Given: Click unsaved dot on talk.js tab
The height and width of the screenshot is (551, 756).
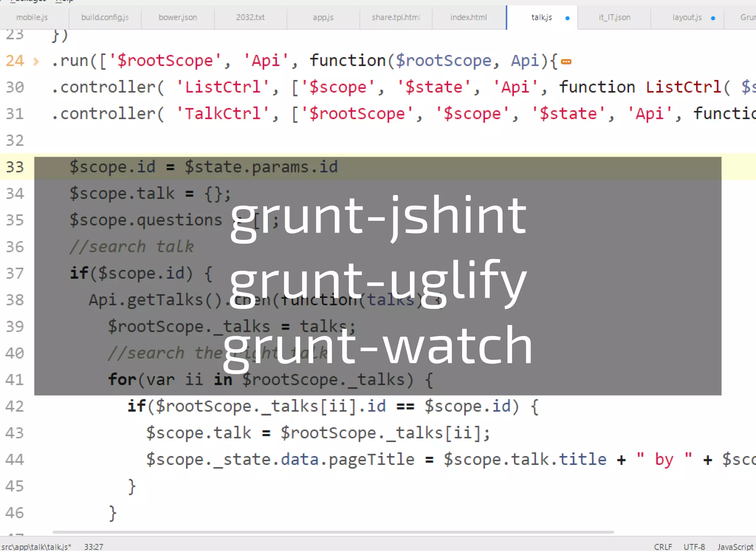Looking at the screenshot, I should (x=567, y=18).
